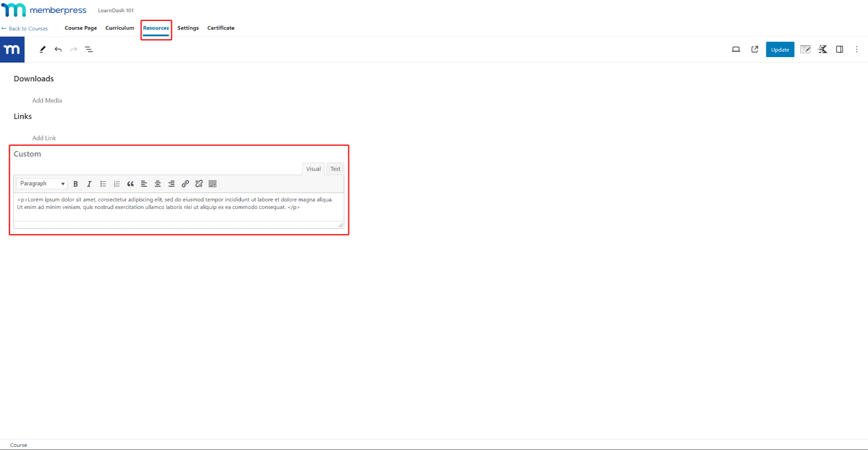This screenshot has width=868, height=450.
Task: Switch to Text editor tab
Action: tap(335, 169)
